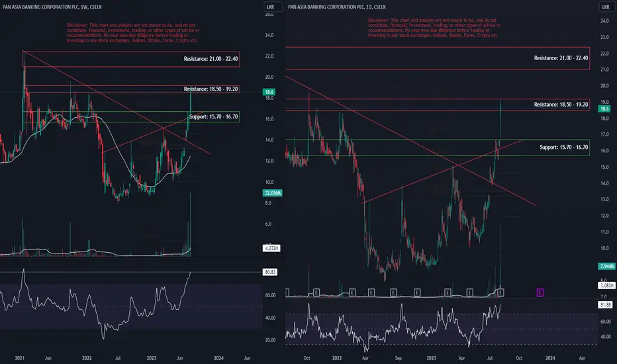Click the Jul label on daily time axis
Screen dimensions: 617x364
(x=490, y=358)
